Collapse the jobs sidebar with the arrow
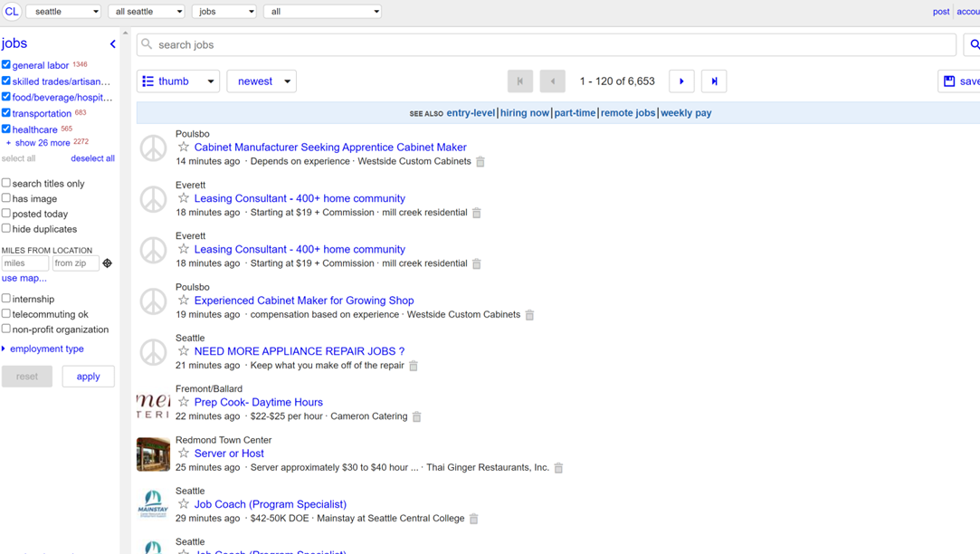Image resolution: width=980 pixels, height=554 pixels. pyautogui.click(x=113, y=43)
